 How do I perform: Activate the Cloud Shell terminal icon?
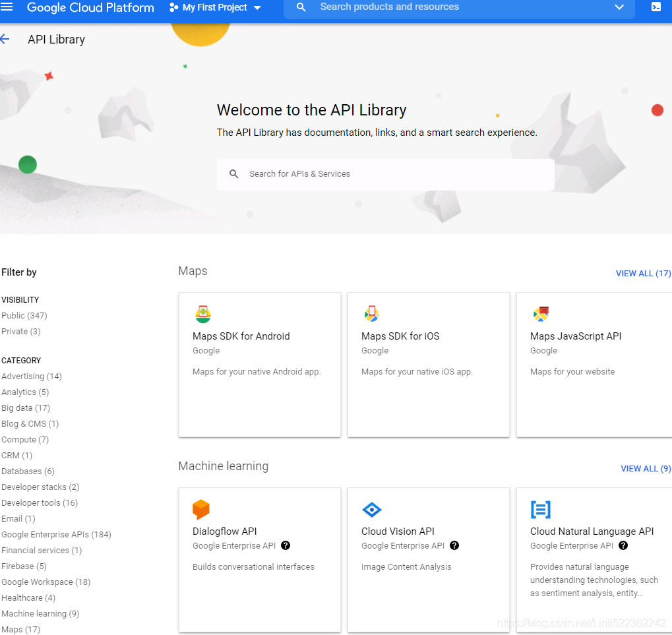656,7
